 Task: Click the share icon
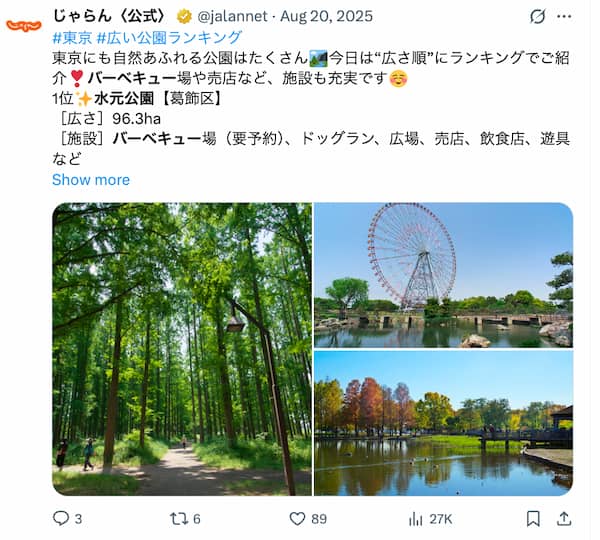(564, 519)
